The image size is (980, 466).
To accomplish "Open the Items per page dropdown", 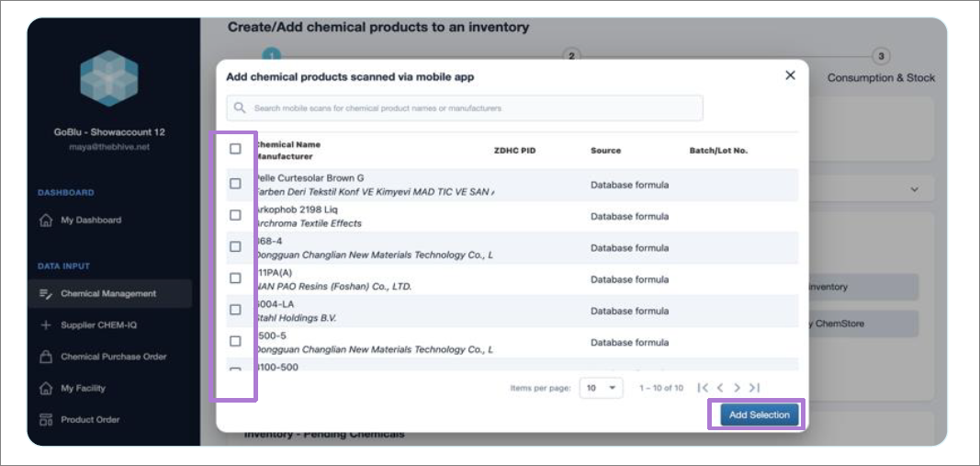I will (x=602, y=388).
